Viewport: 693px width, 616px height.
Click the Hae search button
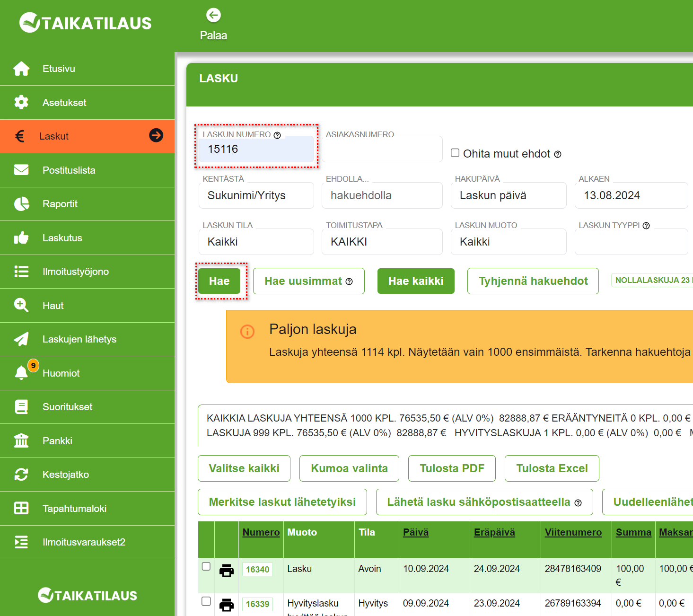[x=219, y=281]
